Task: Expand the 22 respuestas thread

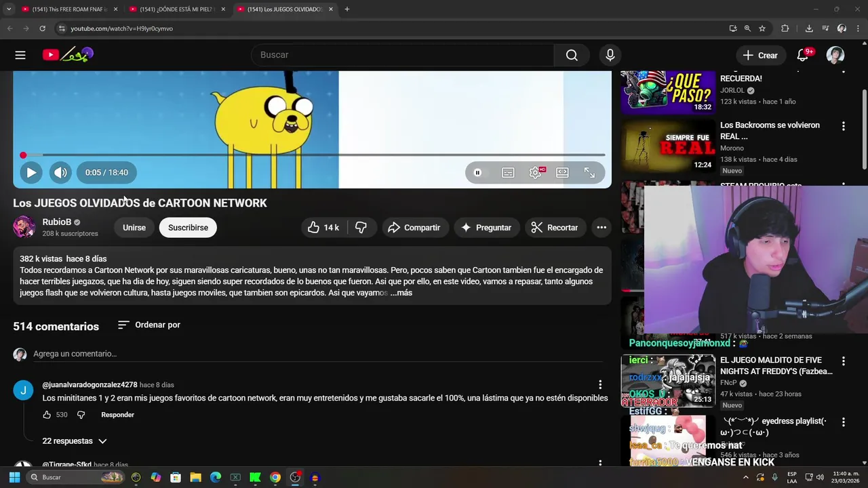Action: tap(75, 441)
